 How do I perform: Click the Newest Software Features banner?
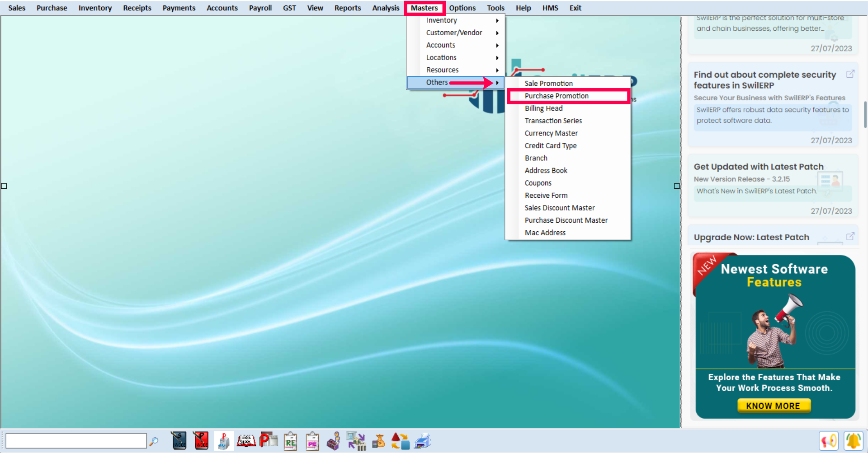tap(775, 336)
